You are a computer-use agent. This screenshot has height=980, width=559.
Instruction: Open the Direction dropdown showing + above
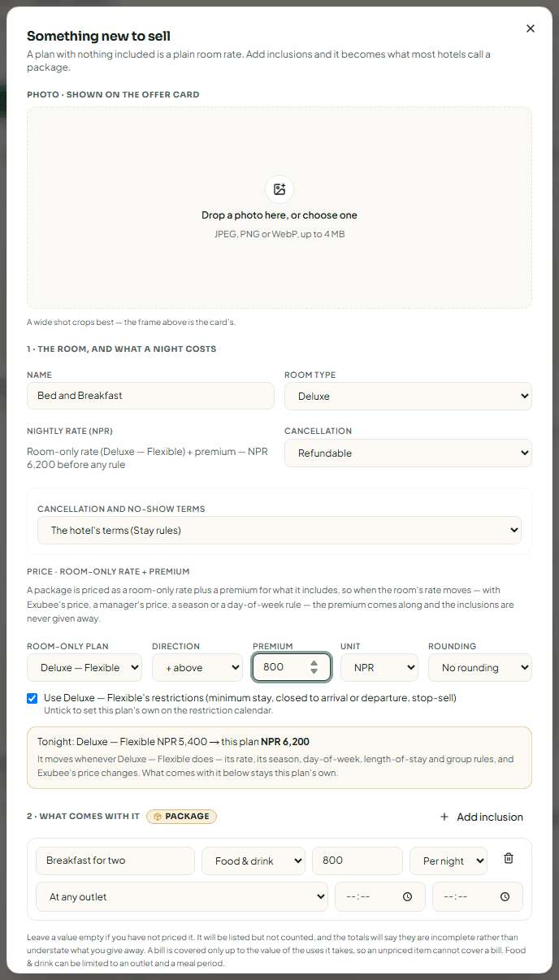click(x=197, y=667)
